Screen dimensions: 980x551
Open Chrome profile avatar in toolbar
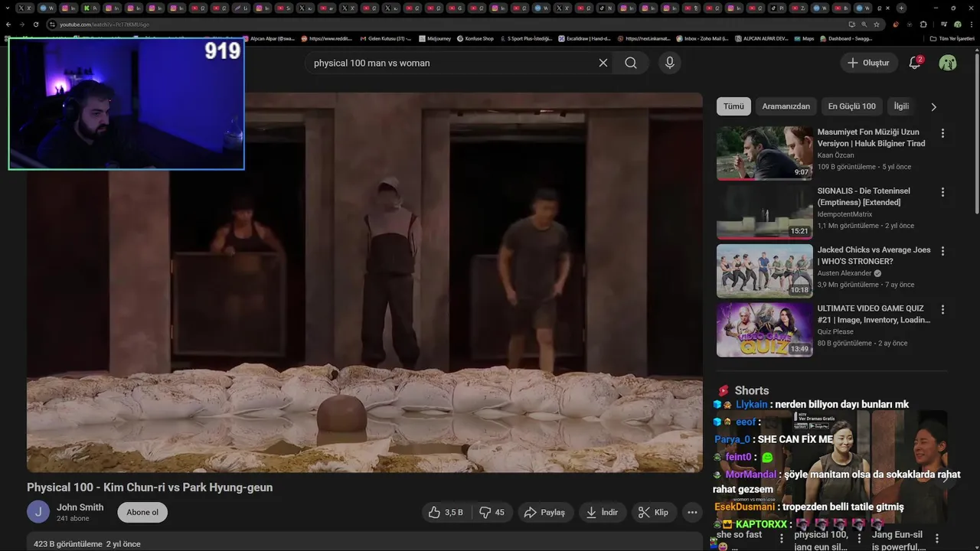[958, 24]
